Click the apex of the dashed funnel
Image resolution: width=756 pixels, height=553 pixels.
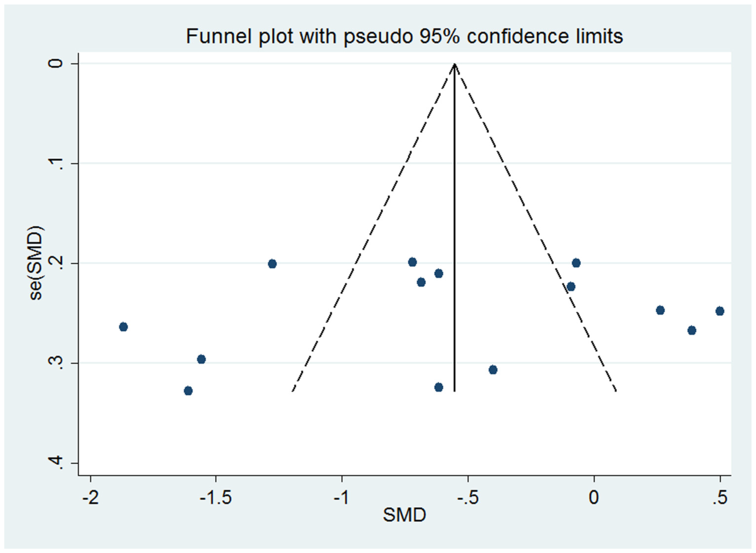(454, 64)
